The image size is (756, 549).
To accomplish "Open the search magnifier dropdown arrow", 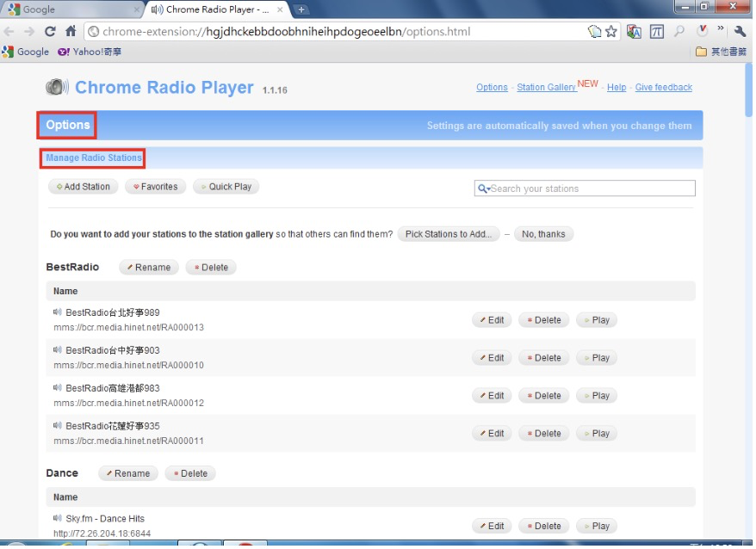I will click(x=484, y=188).
